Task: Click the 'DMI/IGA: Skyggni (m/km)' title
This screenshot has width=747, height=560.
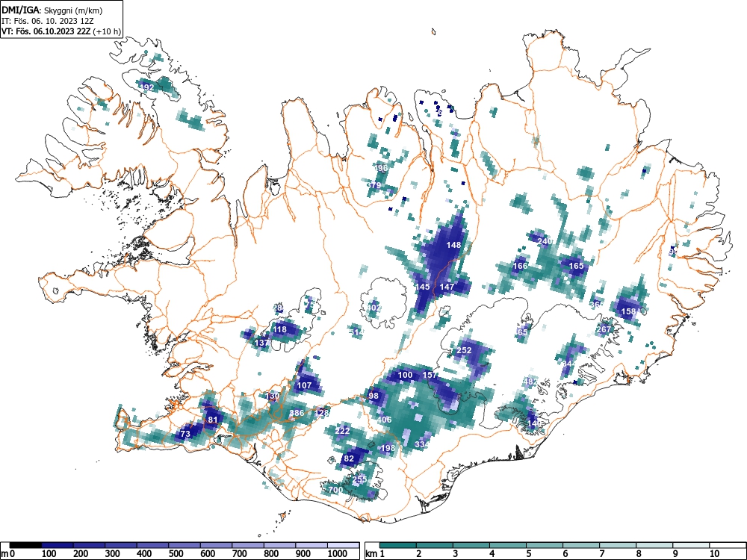Action: [52, 10]
